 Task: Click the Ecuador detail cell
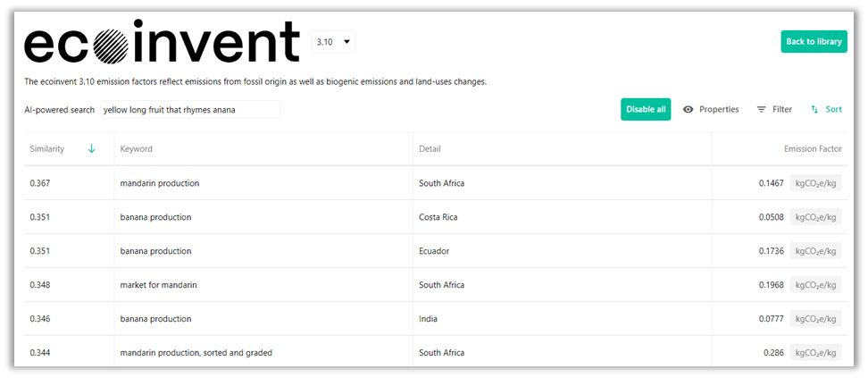434,251
